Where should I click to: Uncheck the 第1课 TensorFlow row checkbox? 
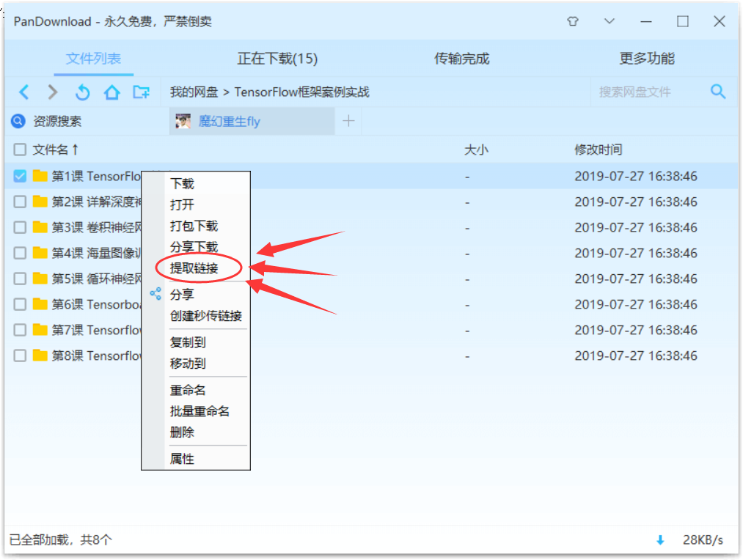tap(20, 176)
